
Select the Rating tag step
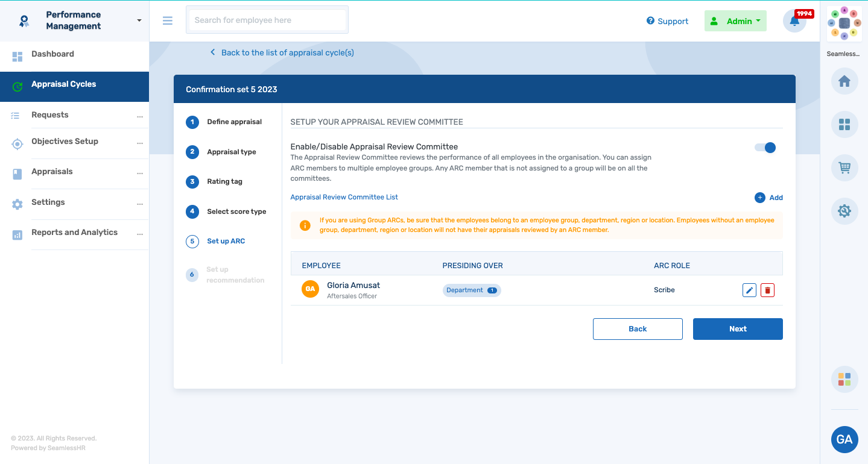point(224,181)
